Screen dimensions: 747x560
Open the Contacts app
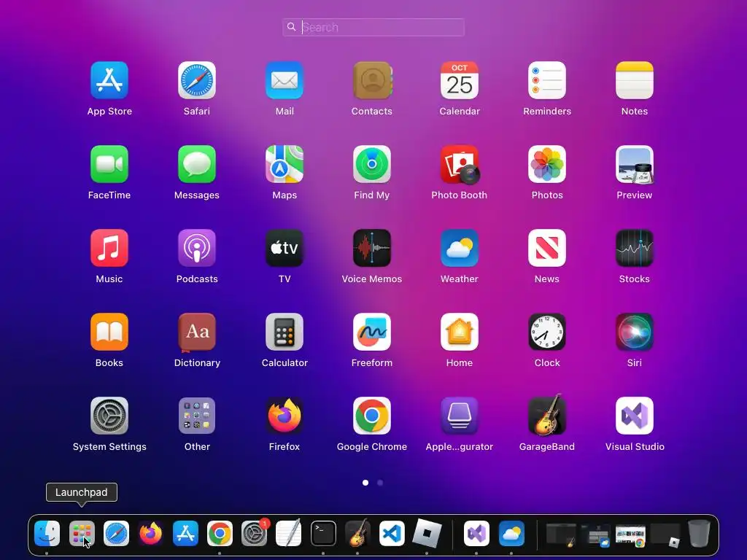372,80
